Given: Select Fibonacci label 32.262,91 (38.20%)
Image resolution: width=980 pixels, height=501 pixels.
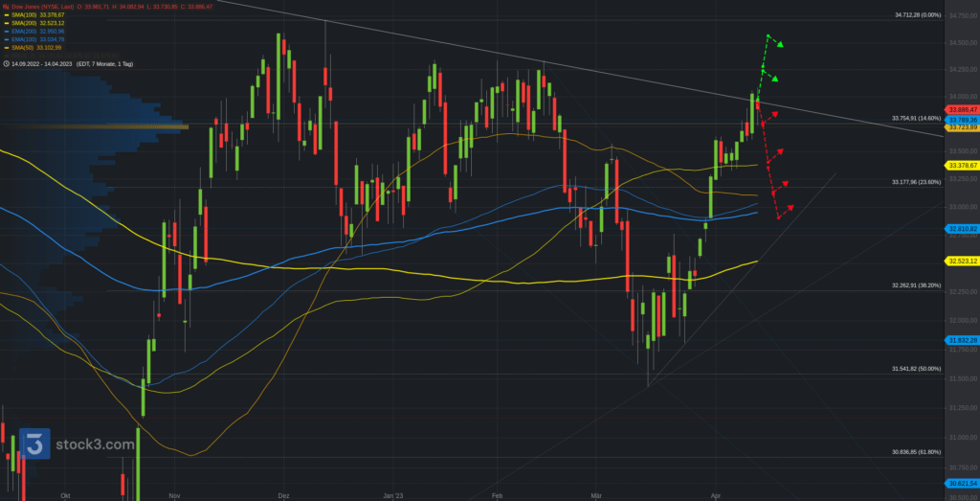Looking at the screenshot, I should (916, 285).
